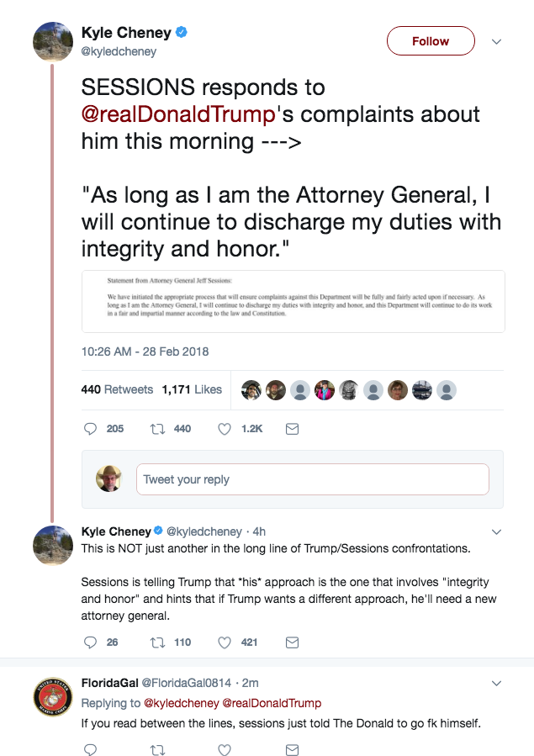Screen dimensions: 534x756
Task: View the 440 Retweets list
Action: [117, 389]
